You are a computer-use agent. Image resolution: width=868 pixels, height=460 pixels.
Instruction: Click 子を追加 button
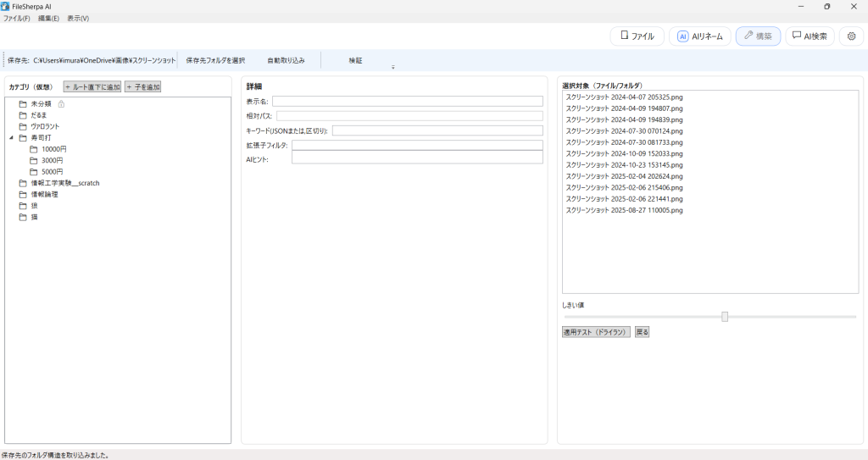click(x=142, y=86)
